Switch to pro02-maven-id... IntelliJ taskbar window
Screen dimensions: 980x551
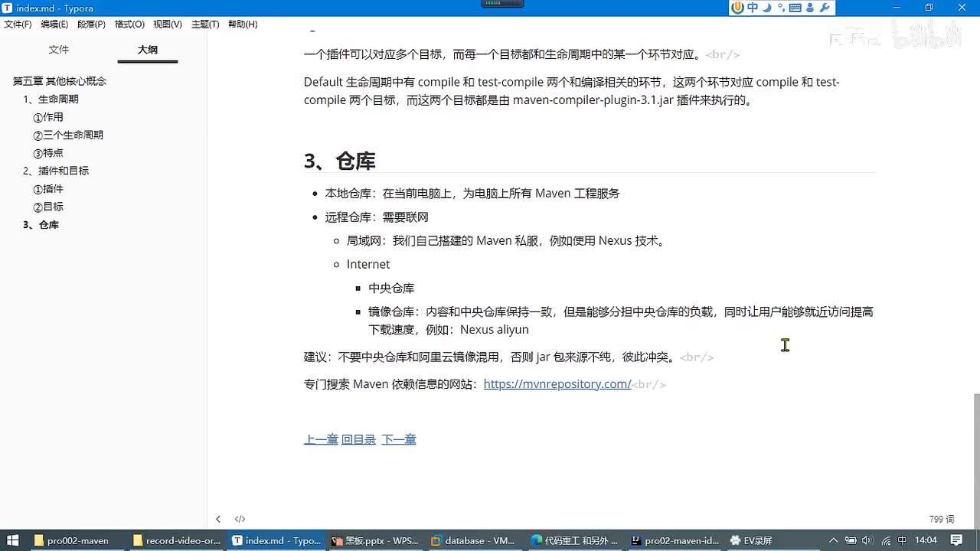click(675, 540)
